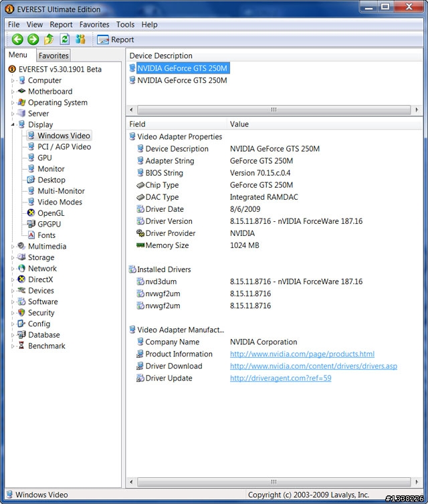This screenshot has width=428, height=504.
Task: Click the Desktop icon in the tree
Action: [x=31, y=180]
